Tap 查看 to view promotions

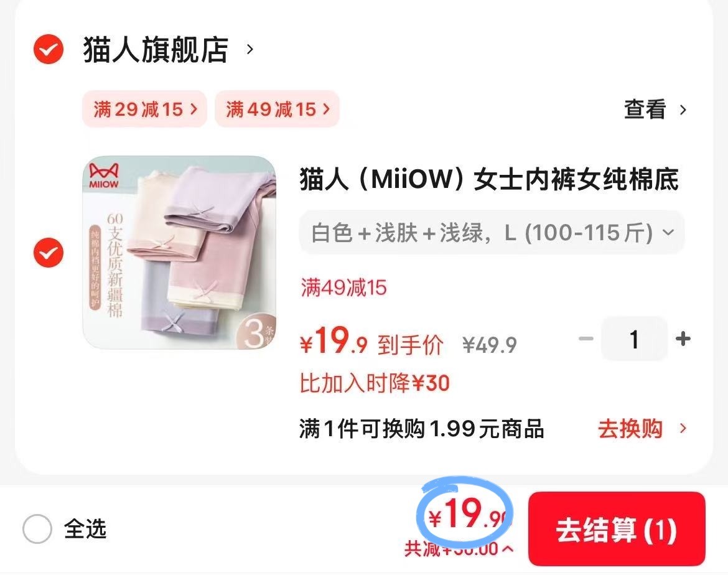pyautogui.click(x=645, y=110)
